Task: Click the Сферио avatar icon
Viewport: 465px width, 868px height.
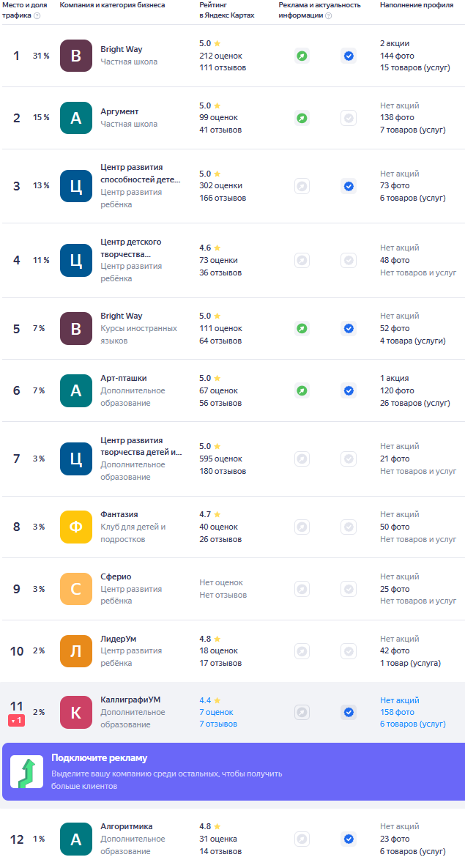Action: 76,589
